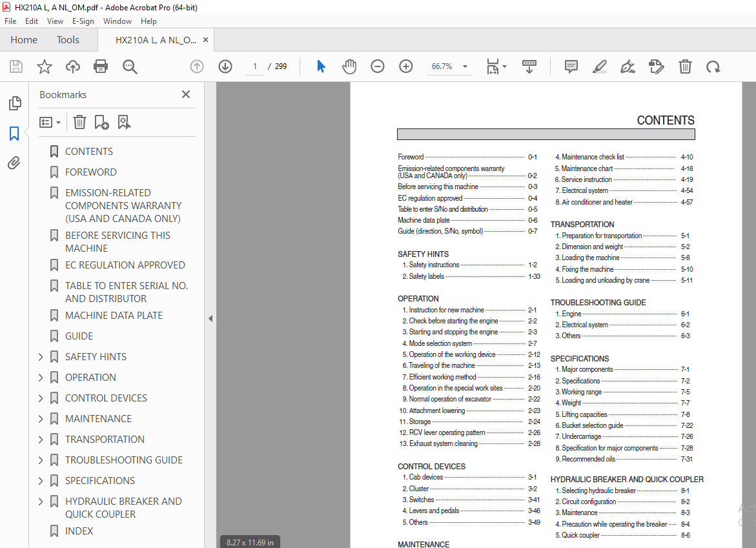Open the Edit PDF stamp tool
Image resolution: width=756 pixels, height=548 pixels.
point(656,66)
